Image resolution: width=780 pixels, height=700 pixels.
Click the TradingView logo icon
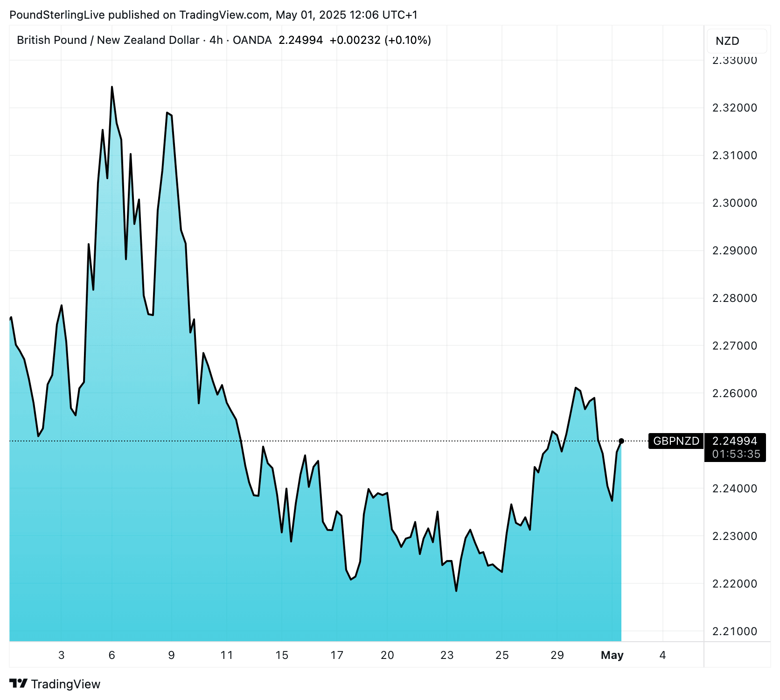[x=19, y=684]
